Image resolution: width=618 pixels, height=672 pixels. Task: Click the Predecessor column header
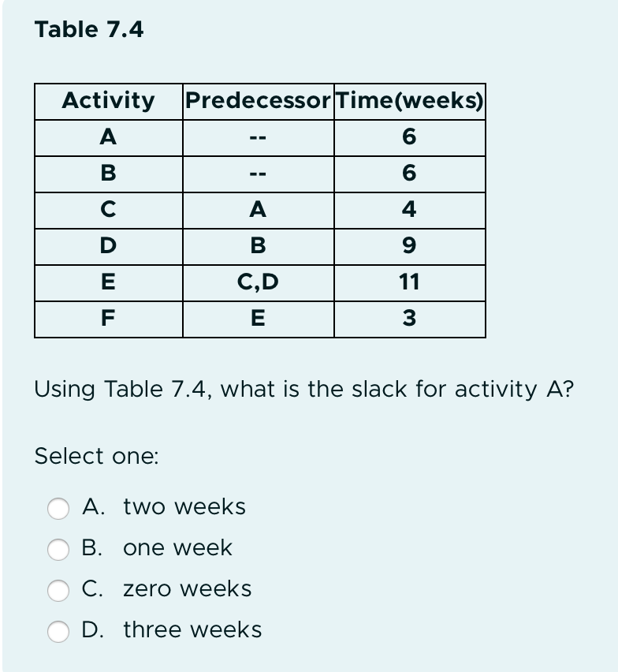click(x=257, y=101)
